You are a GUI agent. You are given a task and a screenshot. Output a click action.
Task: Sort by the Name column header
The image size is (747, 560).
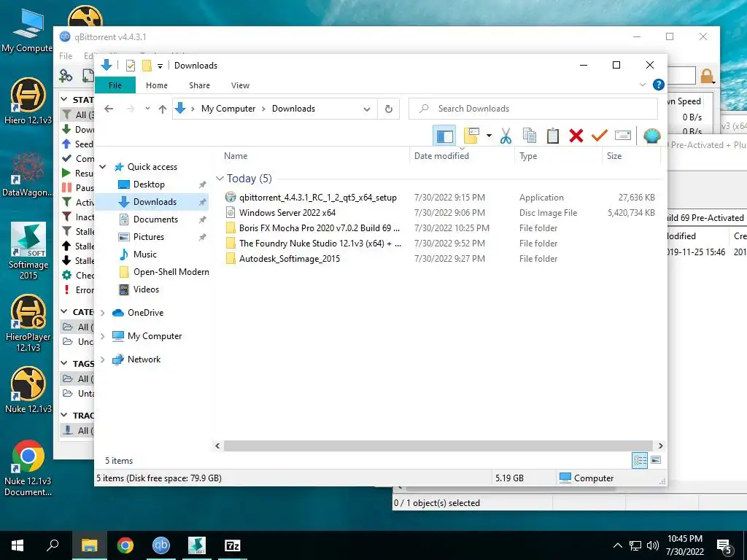pyautogui.click(x=314, y=156)
